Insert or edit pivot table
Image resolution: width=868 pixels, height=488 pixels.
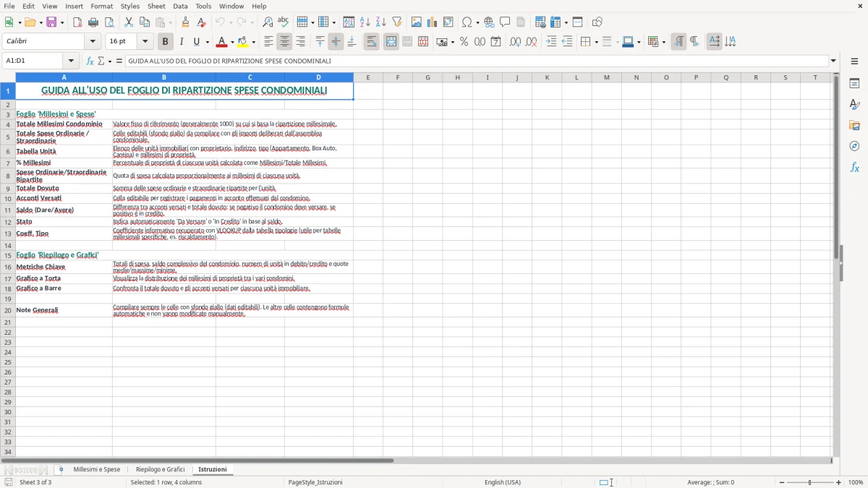(x=448, y=22)
